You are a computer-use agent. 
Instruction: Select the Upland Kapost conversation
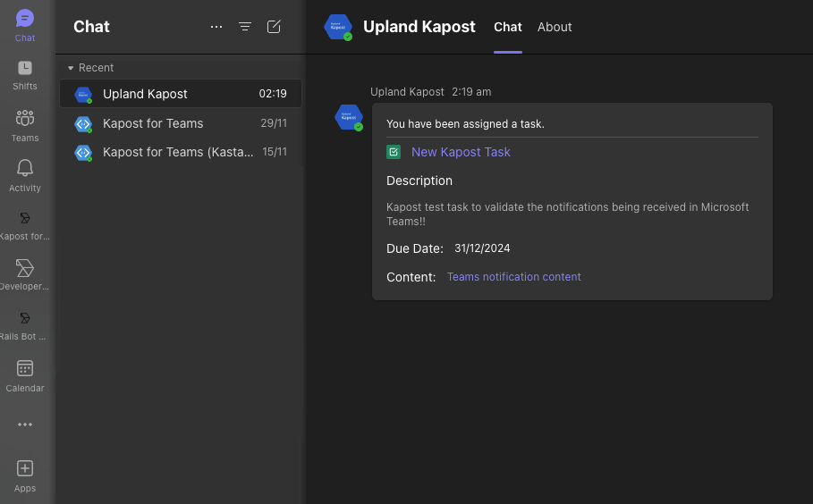181,94
